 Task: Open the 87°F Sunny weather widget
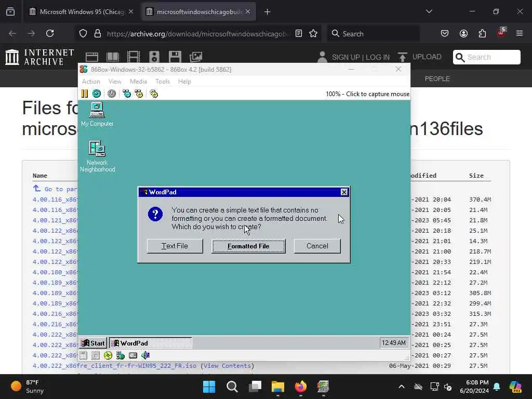pos(27,387)
